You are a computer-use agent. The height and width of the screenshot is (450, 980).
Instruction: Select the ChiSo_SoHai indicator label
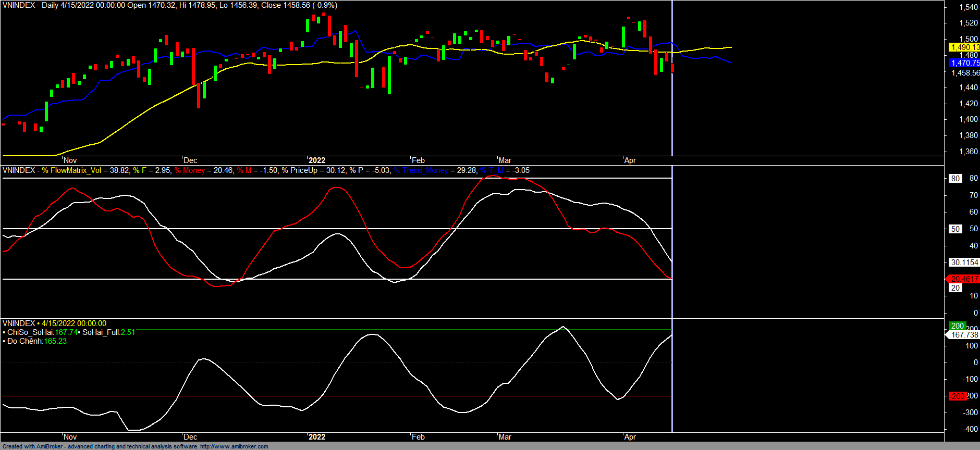(x=31, y=332)
